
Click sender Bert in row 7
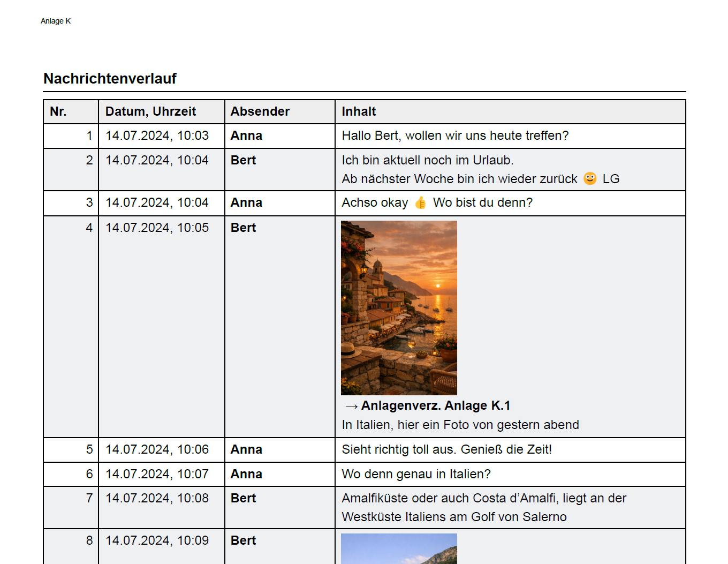coord(243,498)
